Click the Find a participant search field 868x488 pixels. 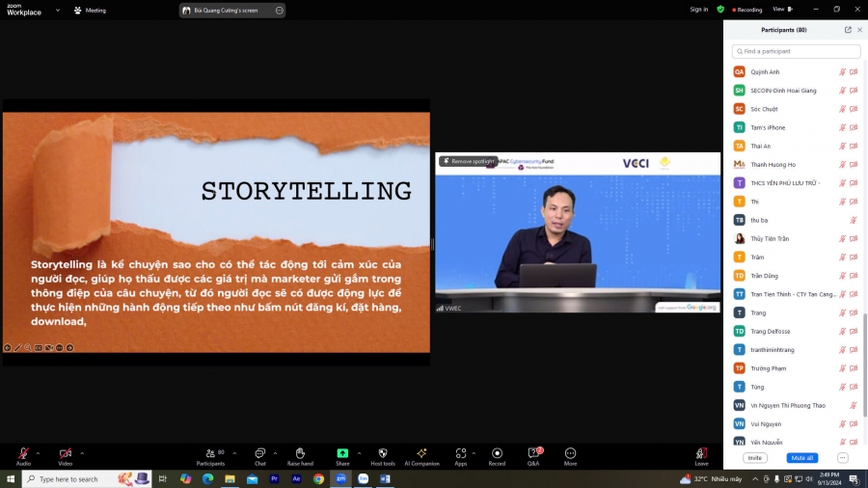tap(796, 51)
